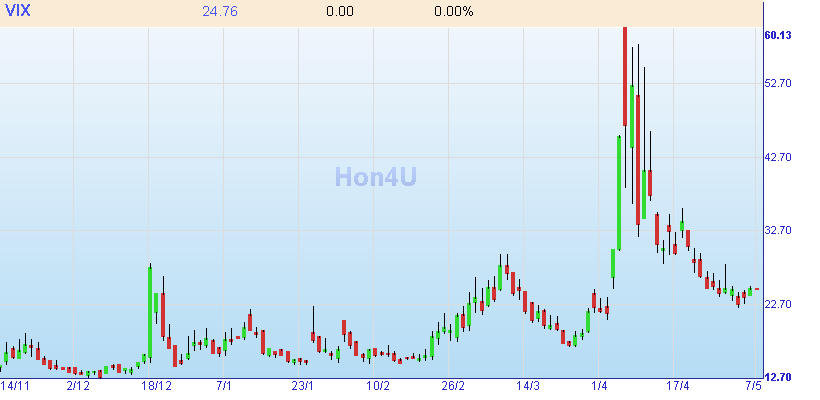The width and height of the screenshot is (820, 400).
Task: Click the 52.70 price axis label
Action: (778, 83)
